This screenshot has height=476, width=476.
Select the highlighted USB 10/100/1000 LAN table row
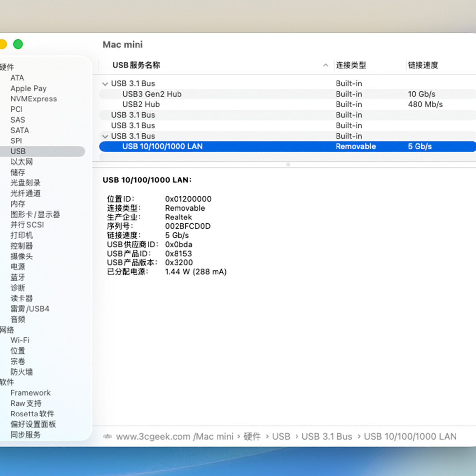point(288,146)
